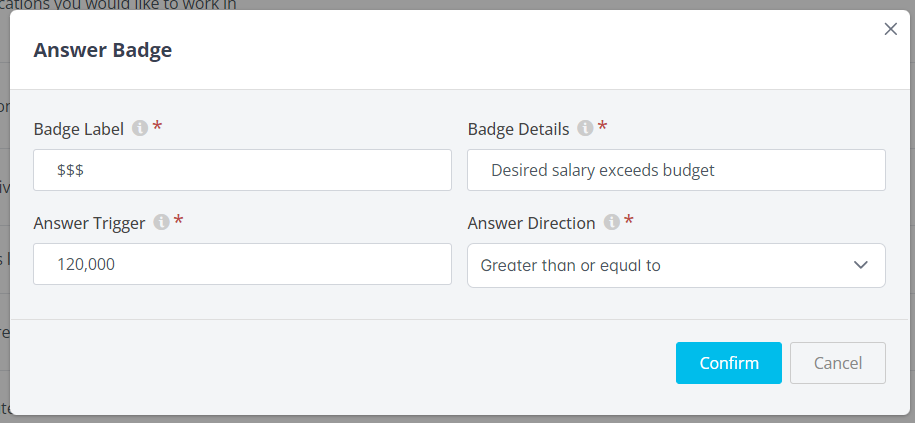The image size is (915, 423).
Task: Cancel the Answer Badge dialog
Action: click(837, 363)
